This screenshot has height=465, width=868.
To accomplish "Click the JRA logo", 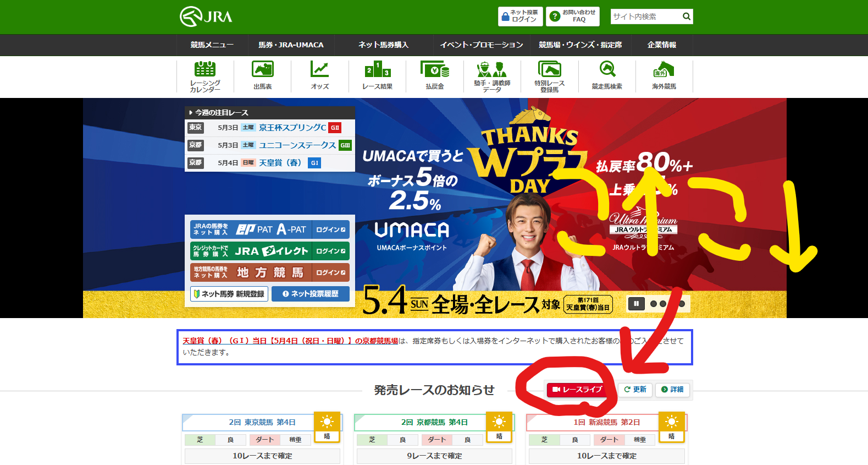I will pyautogui.click(x=206, y=17).
